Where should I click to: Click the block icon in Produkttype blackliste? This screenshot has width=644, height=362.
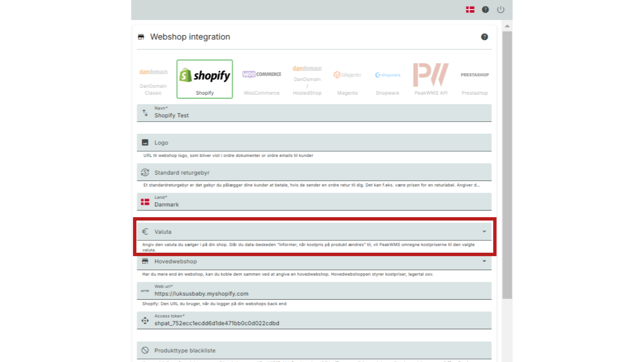pos(145,350)
